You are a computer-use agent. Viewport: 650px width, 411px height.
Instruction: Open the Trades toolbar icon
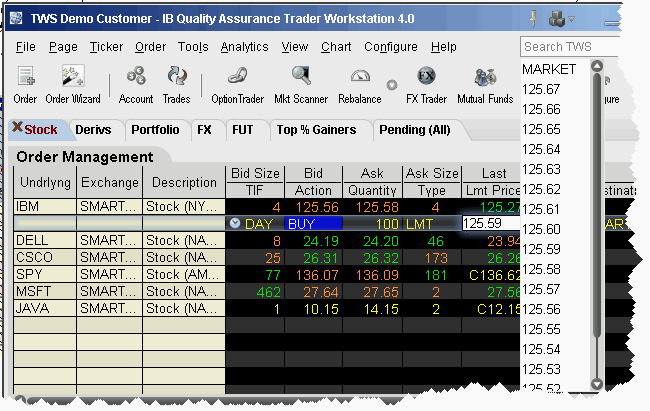point(177,85)
